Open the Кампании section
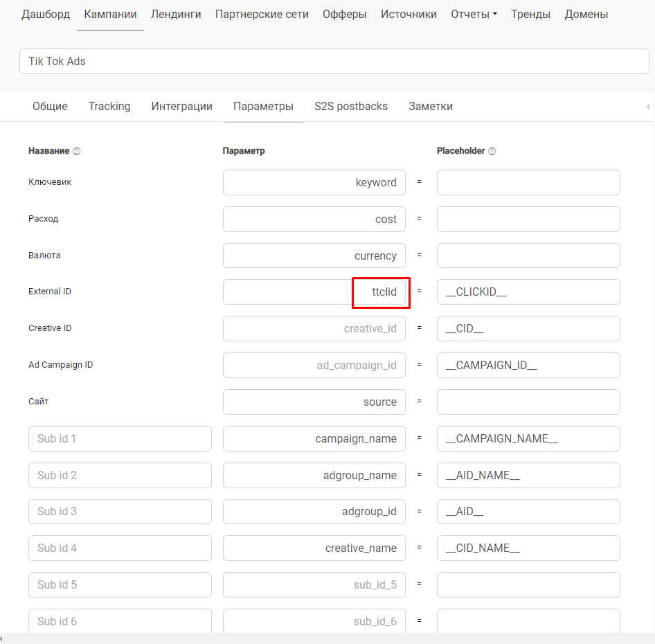 coord(110,15)
